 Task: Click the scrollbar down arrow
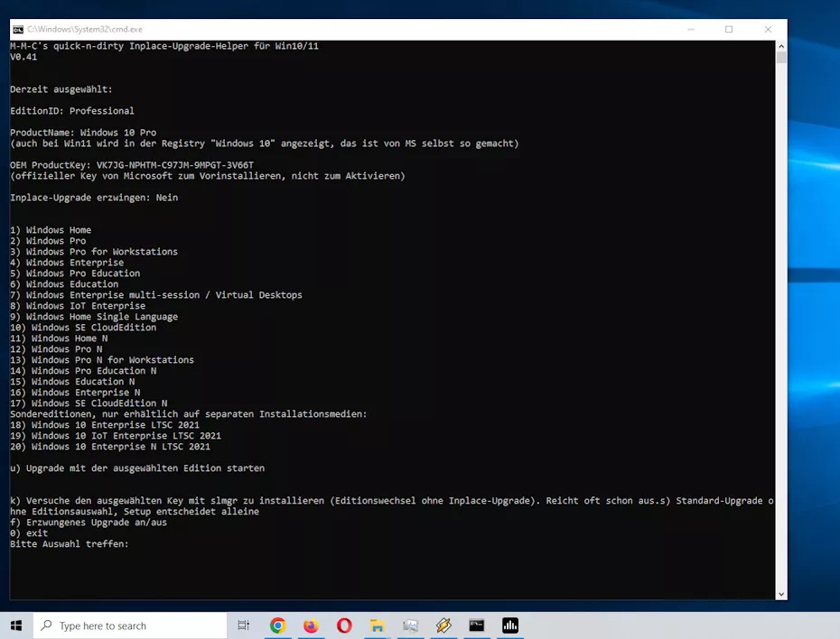point(779,593)
